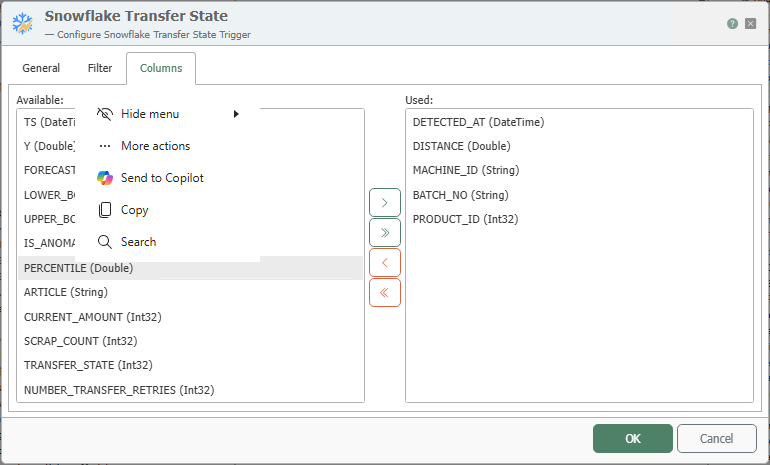Switch to the Filter tab
Viewport: 770px width, 465px height.
[x=100, y=68]
